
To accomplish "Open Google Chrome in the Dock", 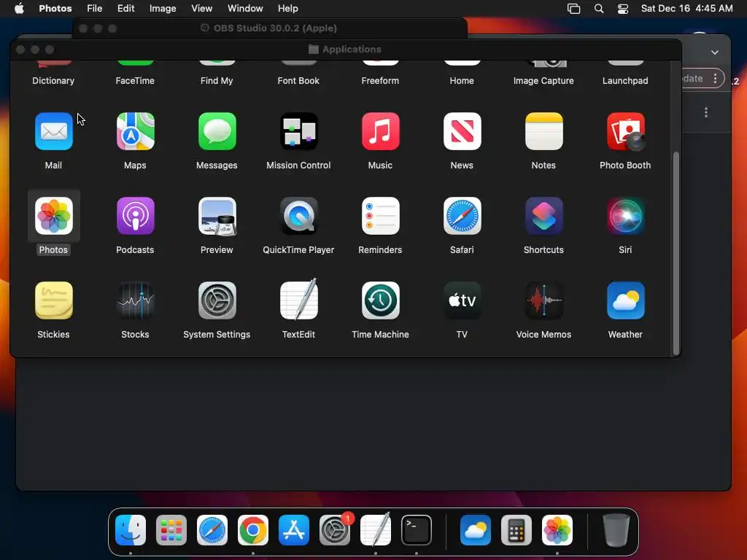I will coord(253,530).
